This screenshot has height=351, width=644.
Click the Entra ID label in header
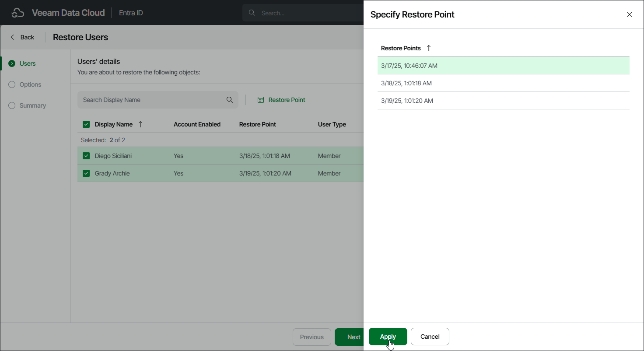[131, 13]
